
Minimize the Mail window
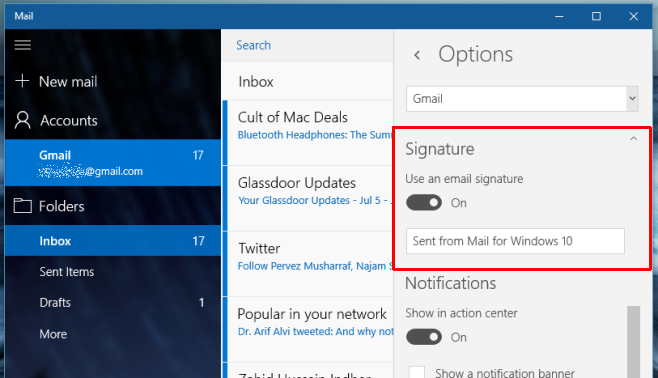[559, 16]
